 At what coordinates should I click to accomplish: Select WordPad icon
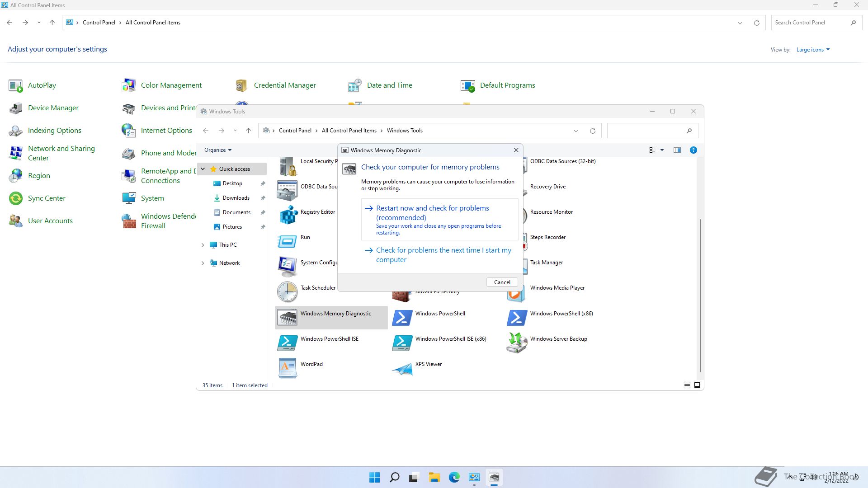[288, 368]
